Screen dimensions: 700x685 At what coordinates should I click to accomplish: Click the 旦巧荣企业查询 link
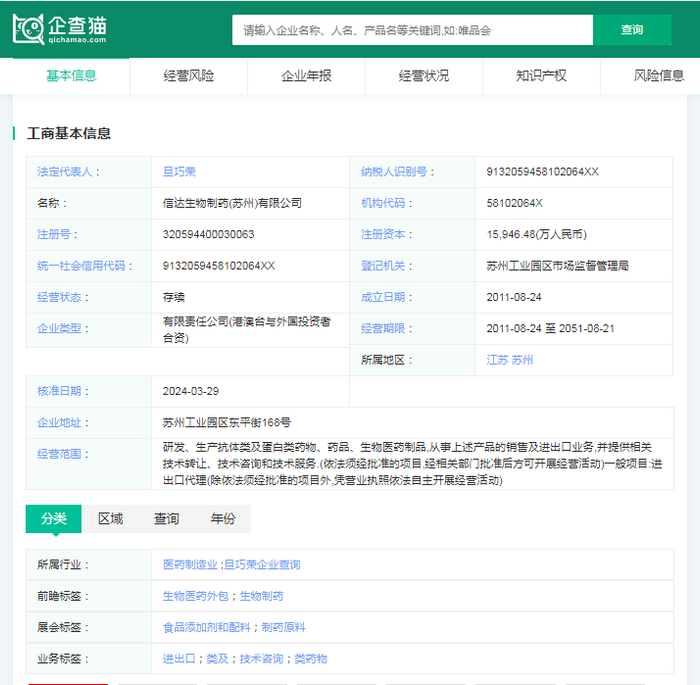click(261, 565)
